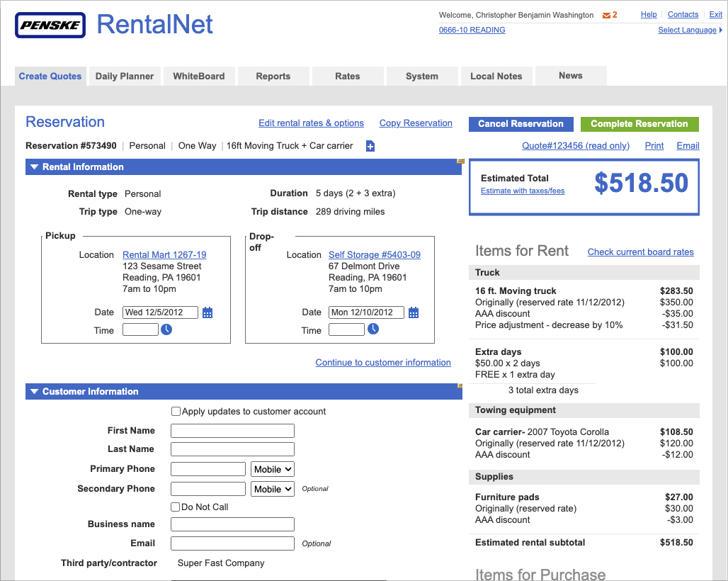Click the Last Name input field
The height and width of the screenshot is (581, 728).
click(x=232, y=449)
